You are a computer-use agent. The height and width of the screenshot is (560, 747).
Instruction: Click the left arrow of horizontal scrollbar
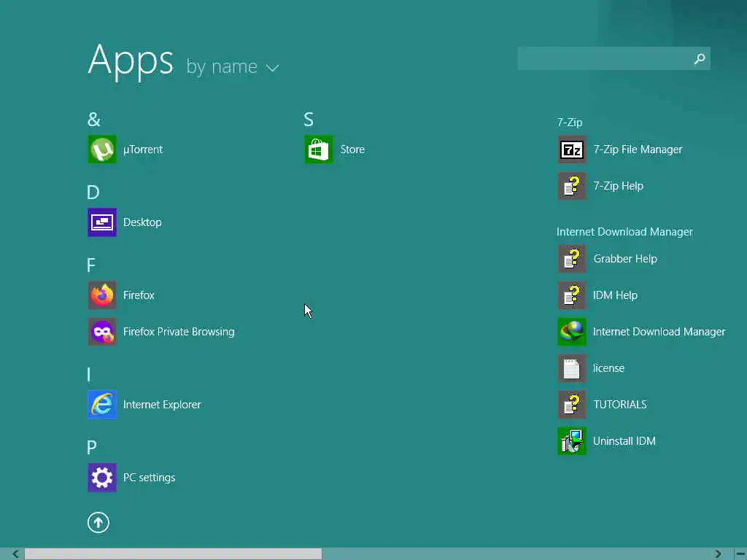coord(15,554)
